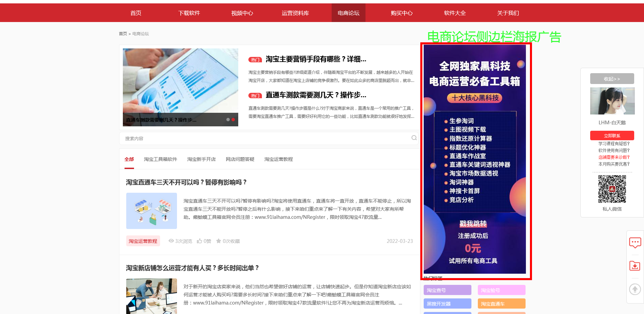Screen dimensions: 644x314
Task: Open the chat message floating icon
Action: (x=635, y=243)
